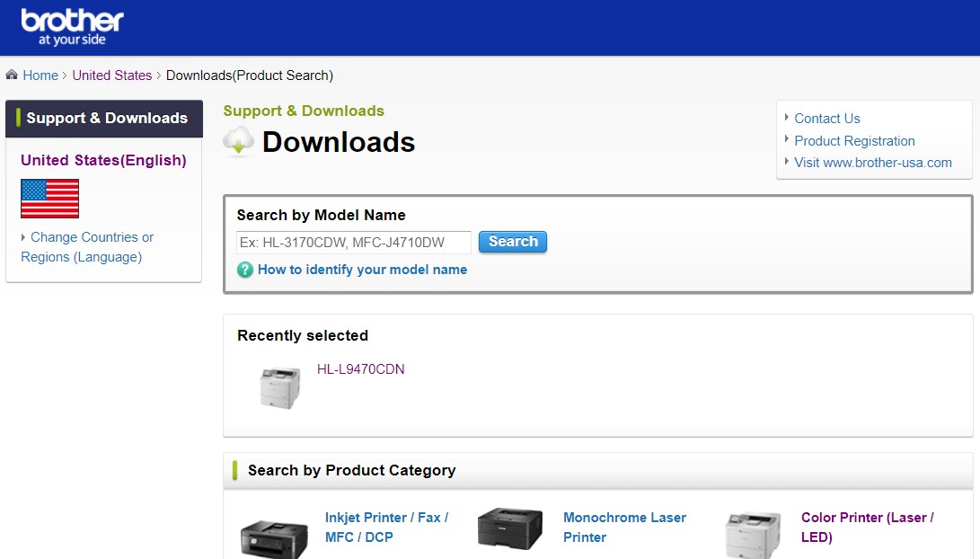Screen dimensions: 980x559
Task: Open the Home breadcrumb link
Action: click(40, 75)
